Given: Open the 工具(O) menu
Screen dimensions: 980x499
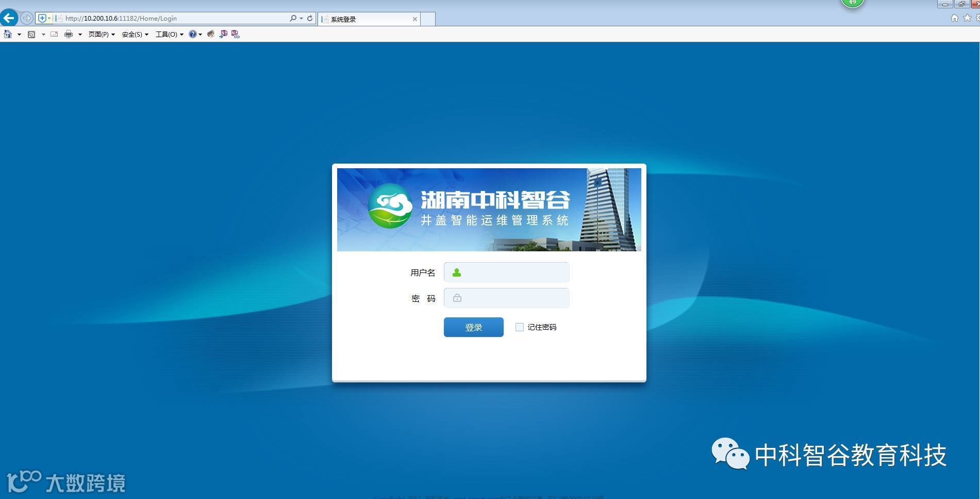Looking at the screenshot, I should (x=170, y=35).
